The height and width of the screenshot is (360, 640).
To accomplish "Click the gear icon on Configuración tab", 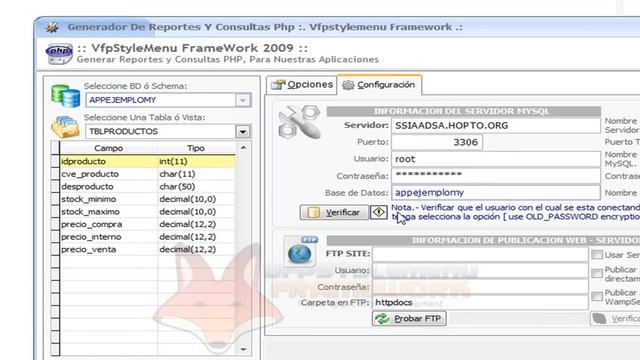I will 348,85.
